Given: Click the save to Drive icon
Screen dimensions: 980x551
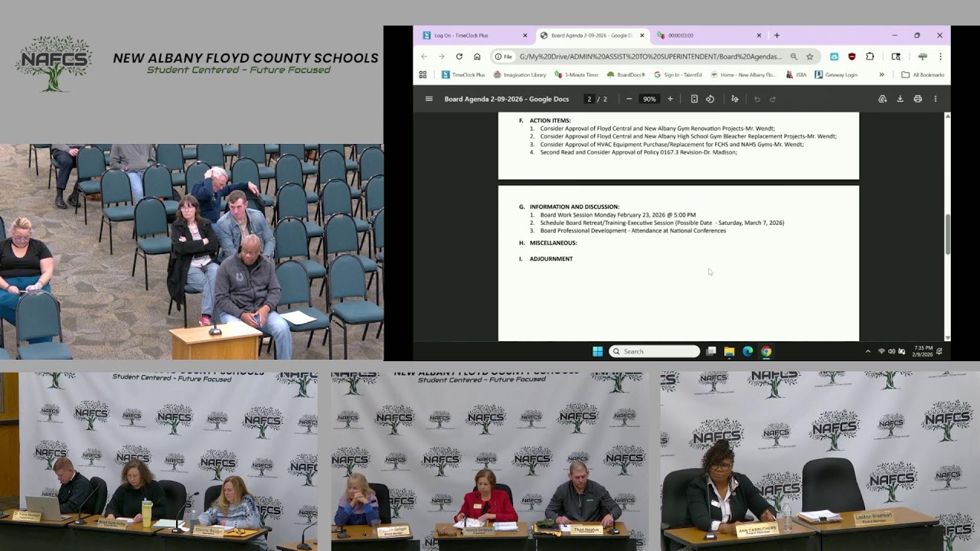Looking at the screenshot, I should (882, 99).
